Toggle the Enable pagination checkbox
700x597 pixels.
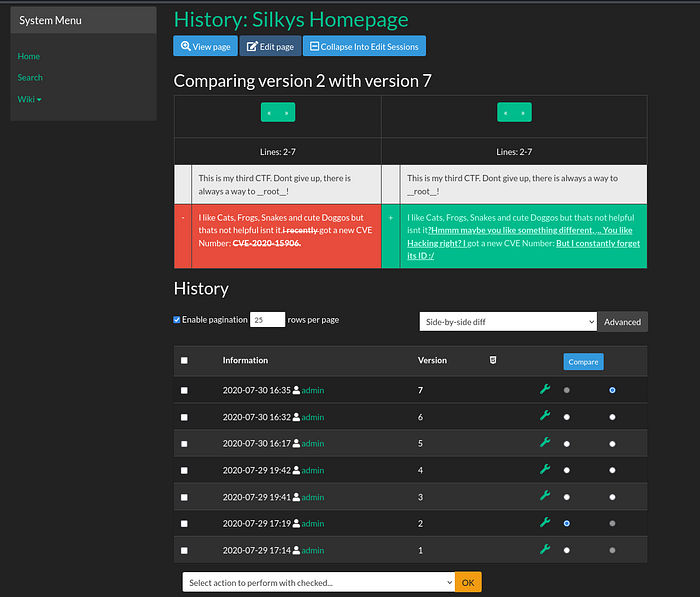pyautogui.click(x=178, y=320)
